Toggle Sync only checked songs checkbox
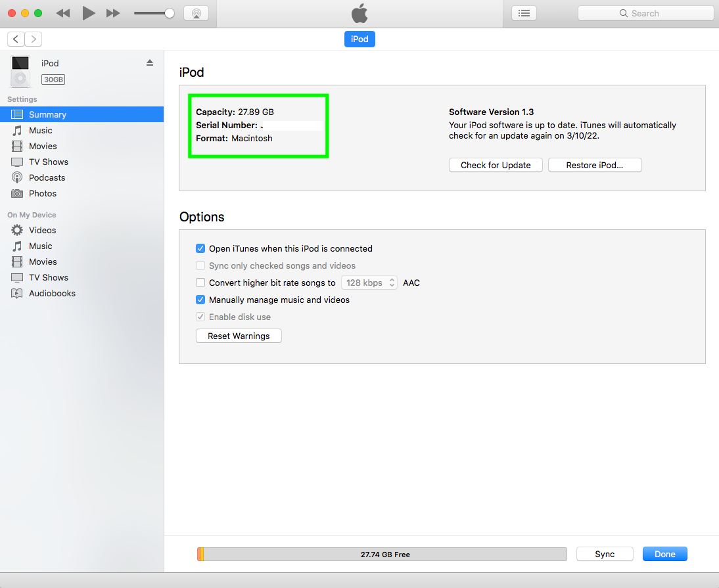This screenshot has width=719, height=588. [200, 266]
